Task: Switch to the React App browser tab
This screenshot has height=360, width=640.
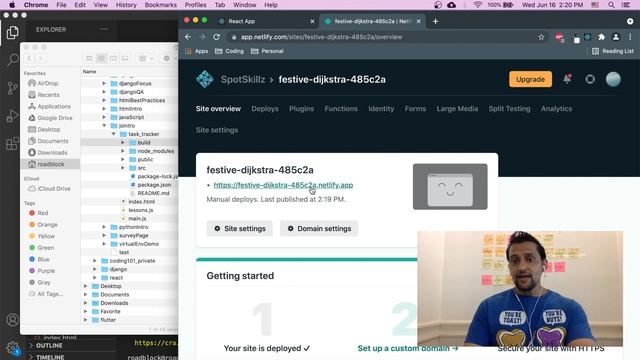Action: [x=266, y=21]
